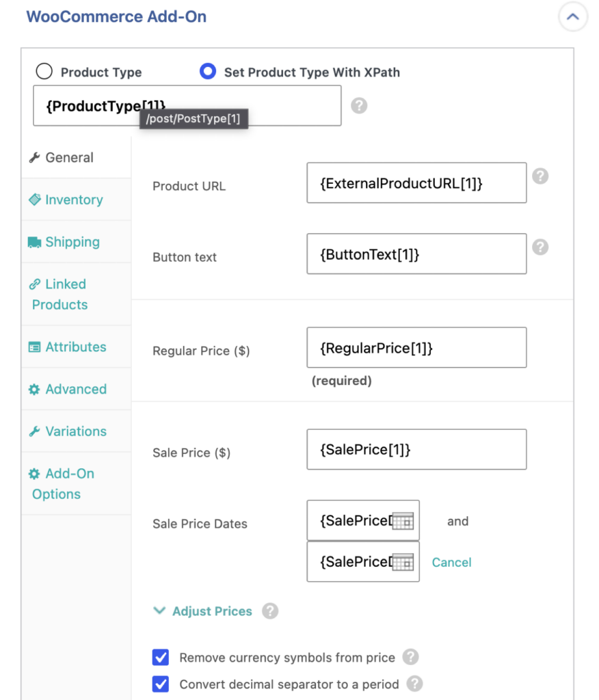The height and width of the screenshot is (700, 599).
Task: Click the Regular Price ($) label
Action: tap(201, 351)
